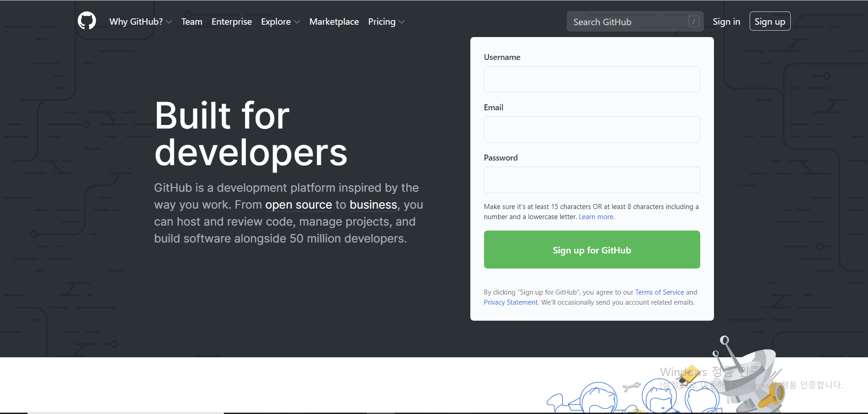The width and height of the screenshot is (868, 414).
Task: Open the Enterprise menu item
Action: [232, 22]
